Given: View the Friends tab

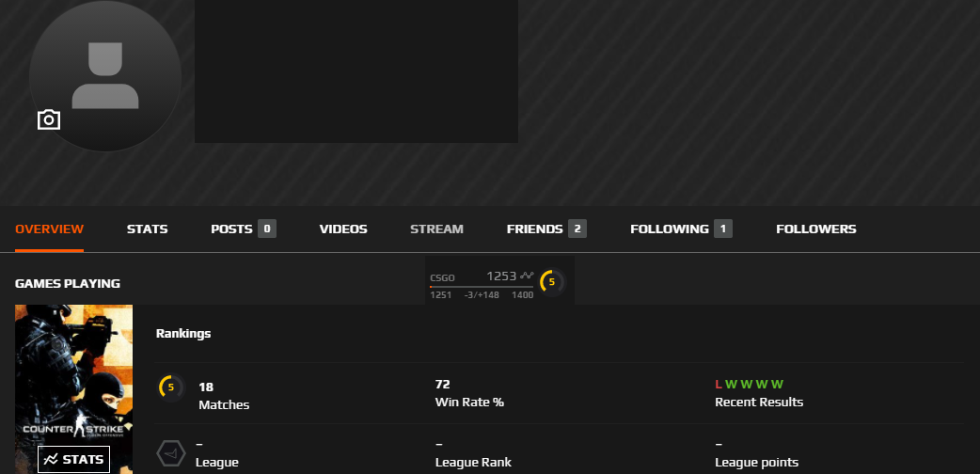Looking at the screenshot, I should [534, 229].
